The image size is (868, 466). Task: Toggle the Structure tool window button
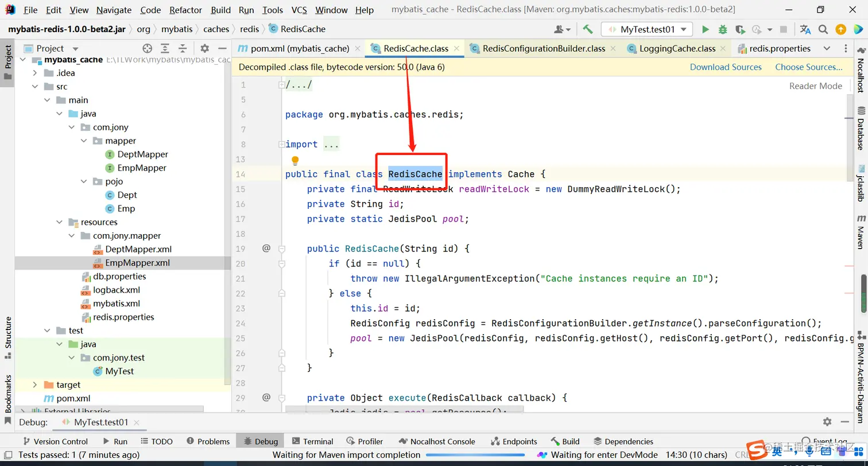(7, 338)
